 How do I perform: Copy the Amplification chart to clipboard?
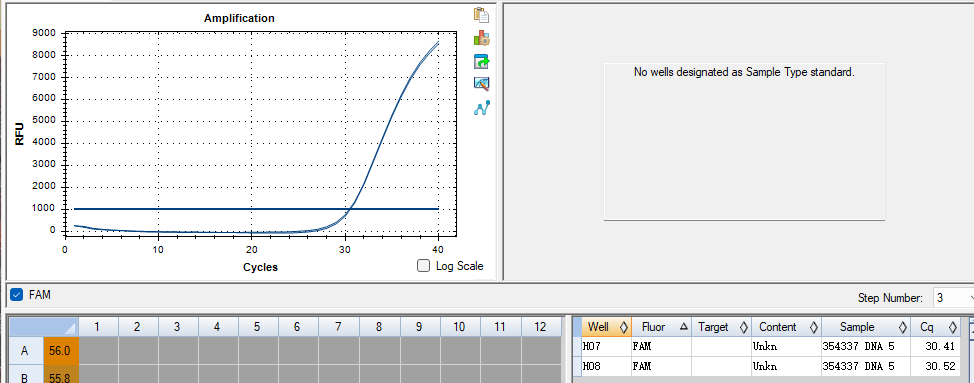(x=481, y=15)
